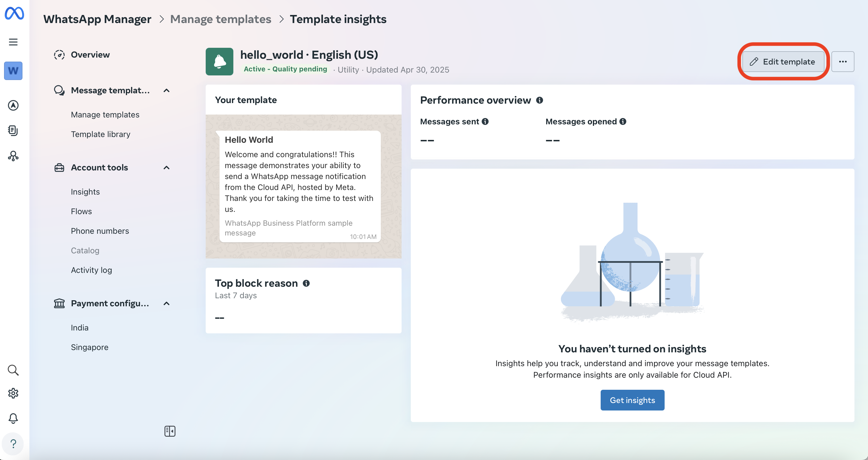Screen dimensions: 868x460
Task: Click the search magnifier icon
Action: tap(13, 370)
